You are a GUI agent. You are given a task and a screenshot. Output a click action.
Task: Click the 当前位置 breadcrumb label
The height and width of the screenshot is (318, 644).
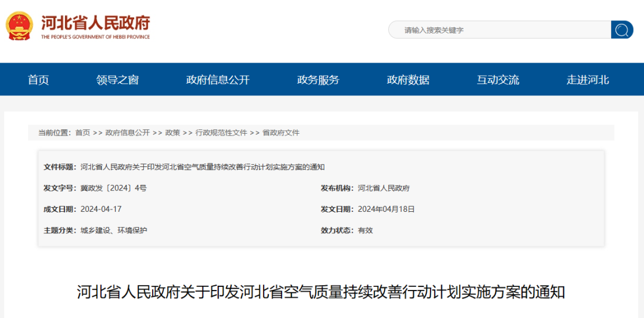coord(55,132)
